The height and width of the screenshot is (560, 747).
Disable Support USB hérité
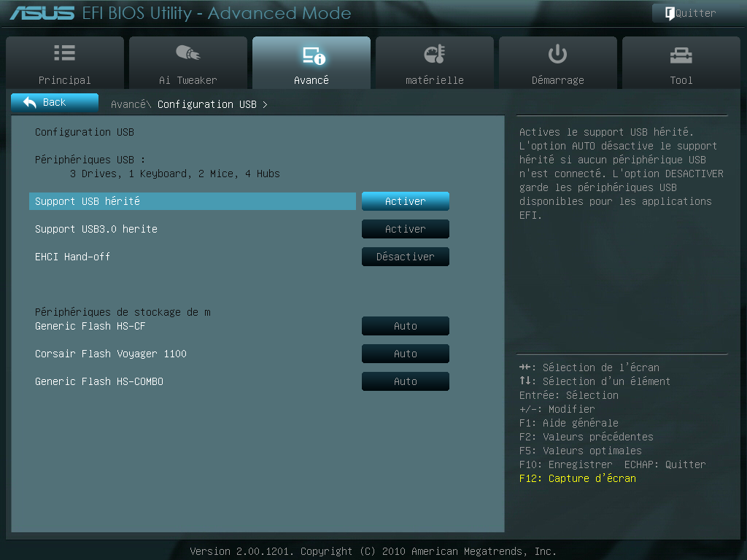click(405, 201)
